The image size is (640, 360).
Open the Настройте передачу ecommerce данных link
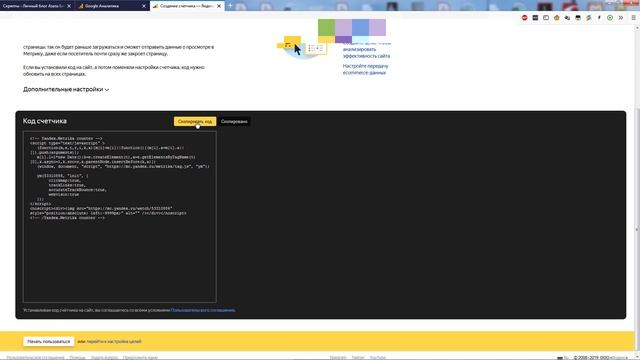pyautogui.click(x=365, y=69)
